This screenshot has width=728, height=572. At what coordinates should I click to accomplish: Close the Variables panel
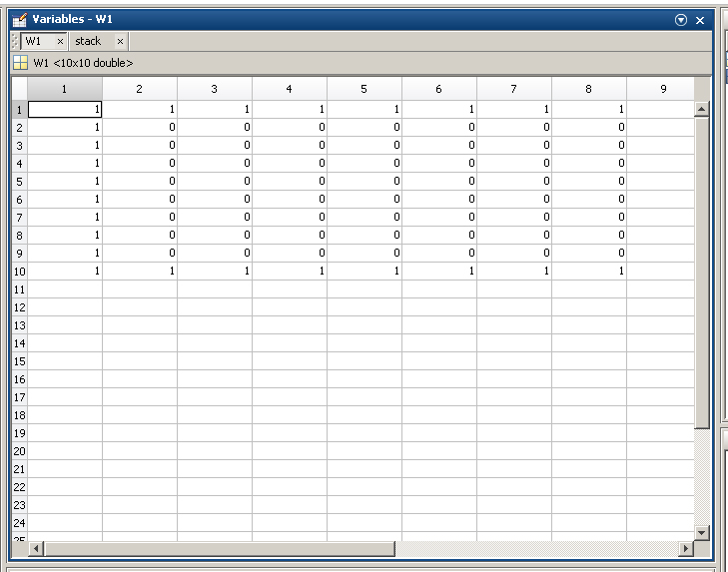(700, 20)
